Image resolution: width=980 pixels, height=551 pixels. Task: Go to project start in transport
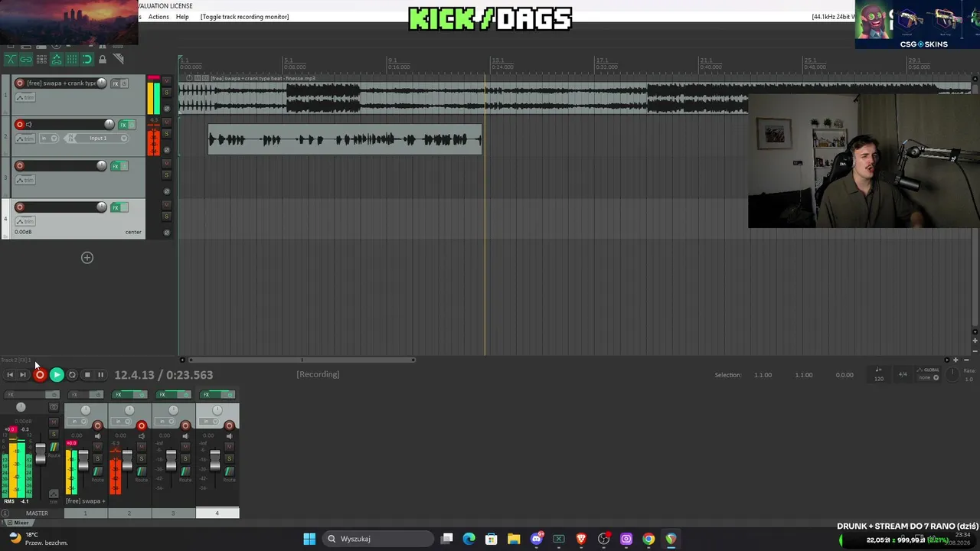pyautogui.click(x=10, y=375)
